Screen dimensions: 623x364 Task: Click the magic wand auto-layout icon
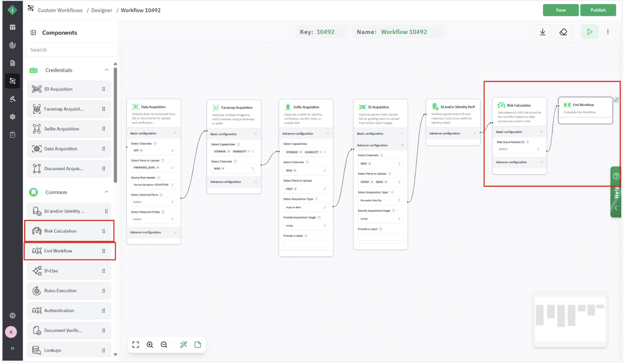(x=183, y=345)
